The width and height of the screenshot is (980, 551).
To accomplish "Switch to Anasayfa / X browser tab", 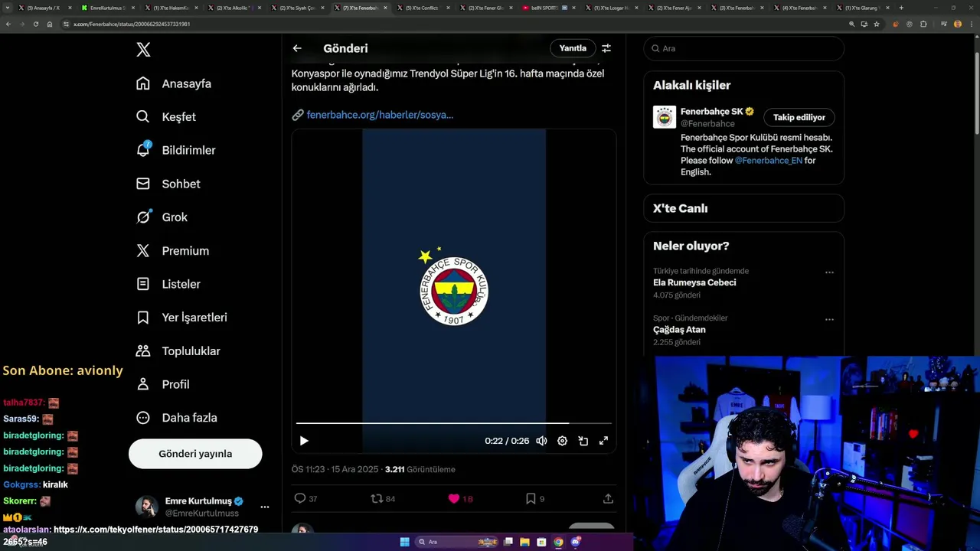I will point(44,8).
